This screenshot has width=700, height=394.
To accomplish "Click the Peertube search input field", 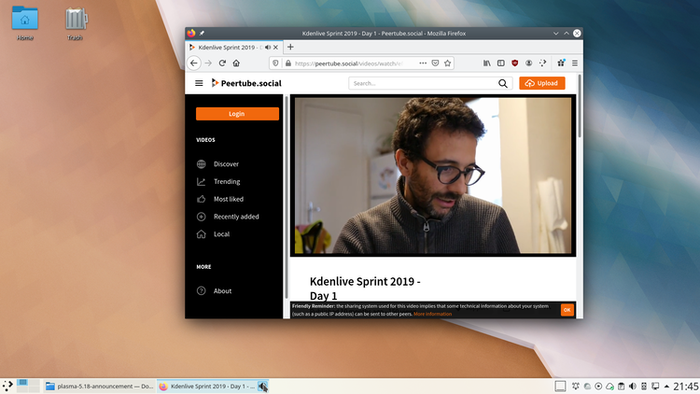I will pyautogui.click(x=423, y=83).
